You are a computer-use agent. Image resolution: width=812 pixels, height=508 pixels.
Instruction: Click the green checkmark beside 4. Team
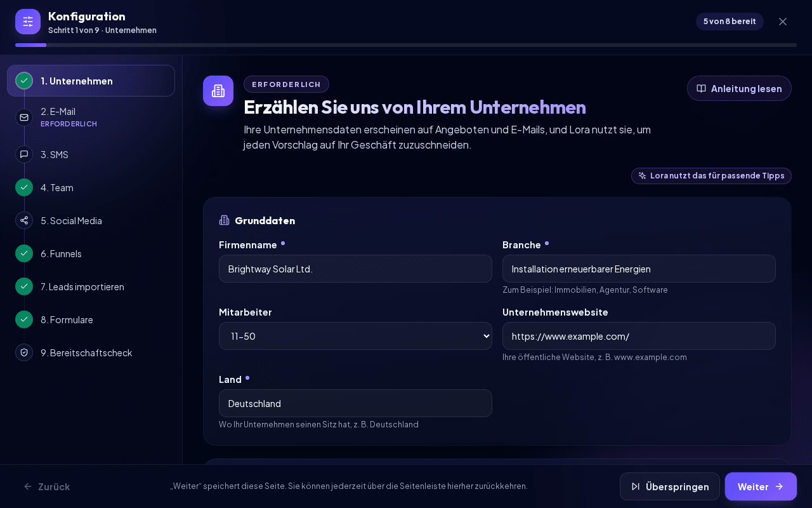click(24, 187)
